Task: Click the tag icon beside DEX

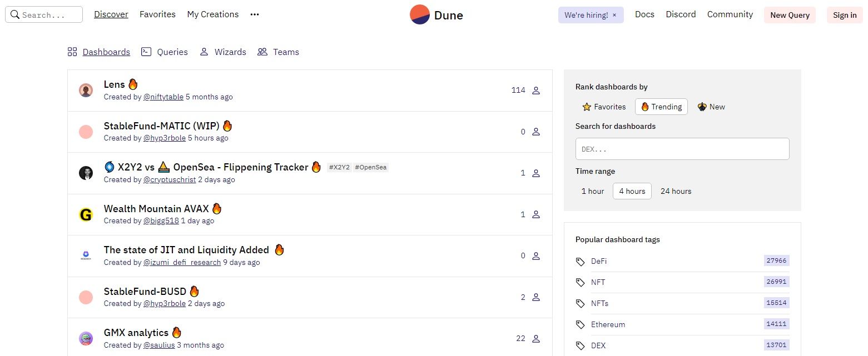Action: click(581, 346)
